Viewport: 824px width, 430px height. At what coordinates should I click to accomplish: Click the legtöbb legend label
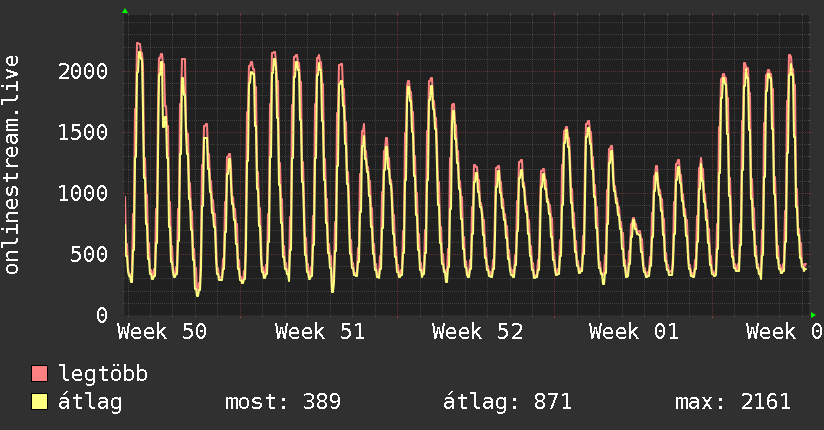pos(103,374)
